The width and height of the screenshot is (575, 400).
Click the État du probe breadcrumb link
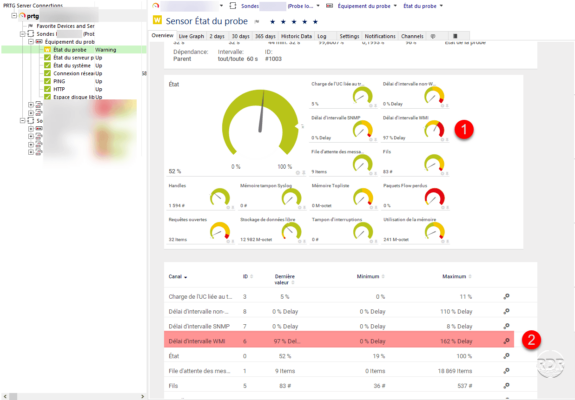click(x=420, y=6)
